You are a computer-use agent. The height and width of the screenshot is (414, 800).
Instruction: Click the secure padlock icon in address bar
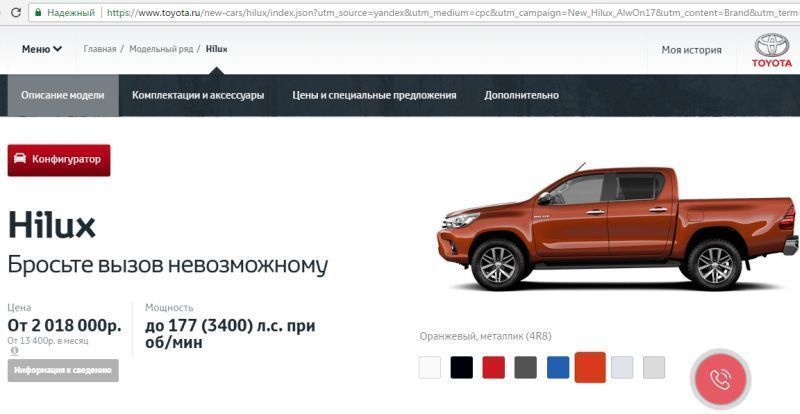pyautogui.click(x=38, y=12)
